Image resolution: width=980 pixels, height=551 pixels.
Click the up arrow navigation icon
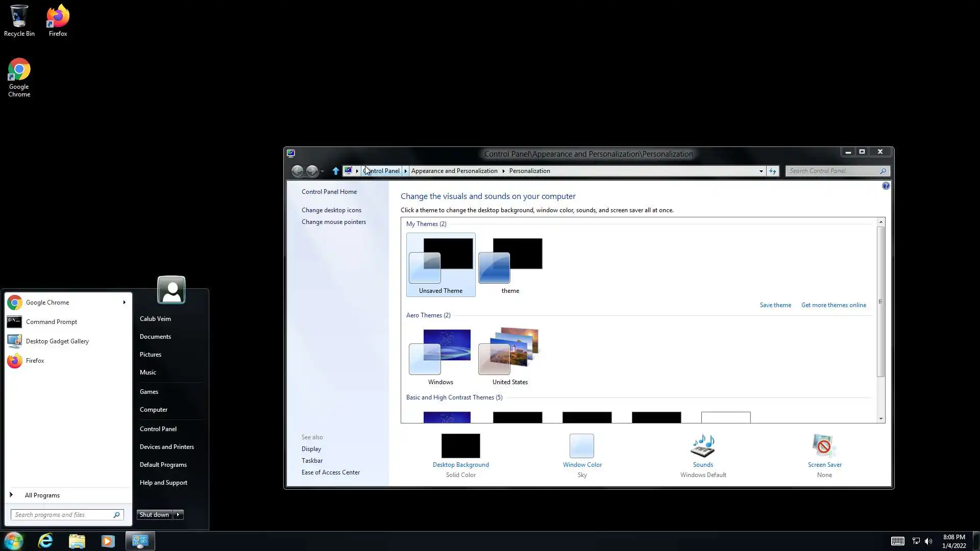click(335, 171)
